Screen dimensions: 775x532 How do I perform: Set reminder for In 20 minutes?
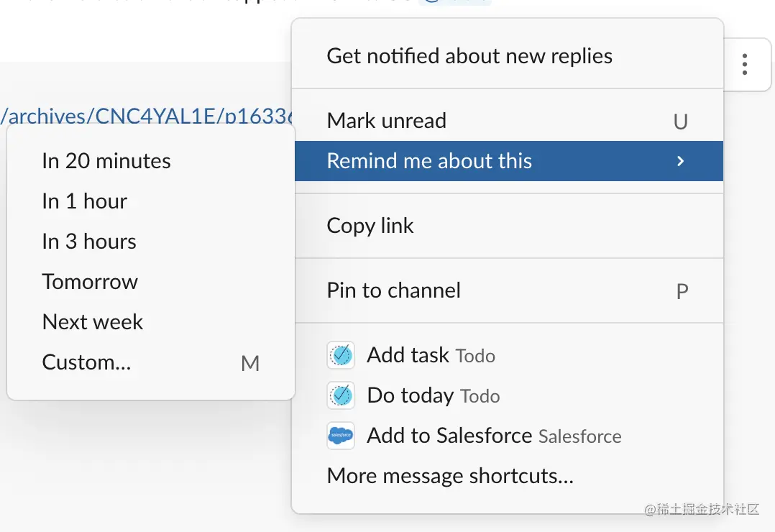[106, 161]
